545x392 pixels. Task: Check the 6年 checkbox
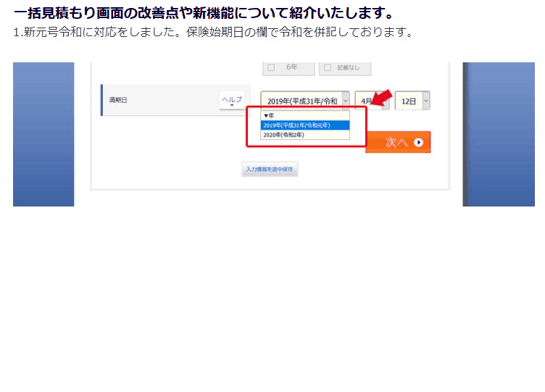click(271, 67)
